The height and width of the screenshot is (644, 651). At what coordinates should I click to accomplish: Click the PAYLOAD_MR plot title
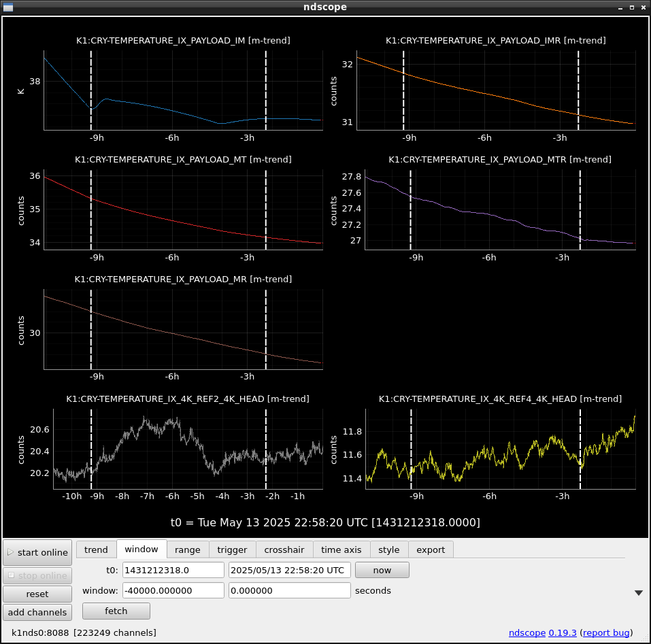(x=183, y=279)
